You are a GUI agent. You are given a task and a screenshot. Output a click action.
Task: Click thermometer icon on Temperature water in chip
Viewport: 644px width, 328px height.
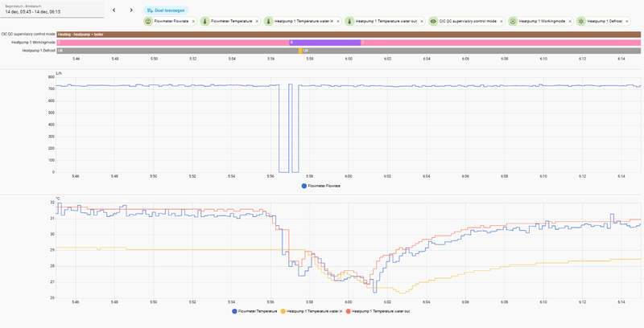[268, 22]
